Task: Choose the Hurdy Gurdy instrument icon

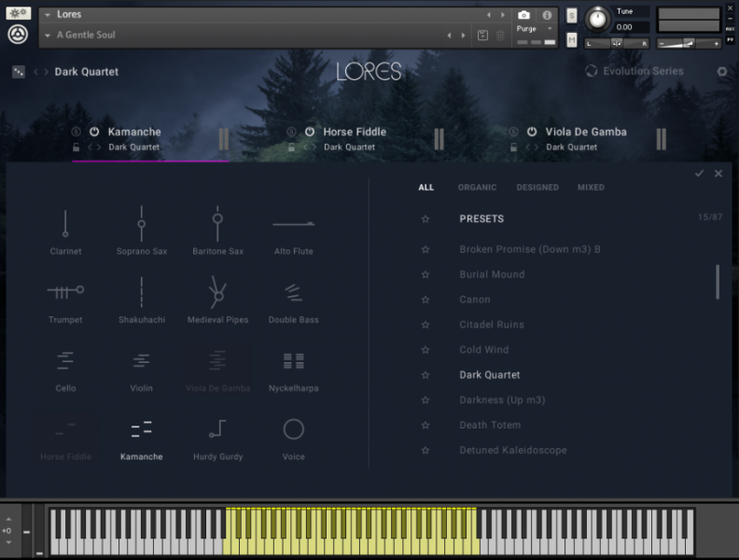Action: click(x=217, y=429)
